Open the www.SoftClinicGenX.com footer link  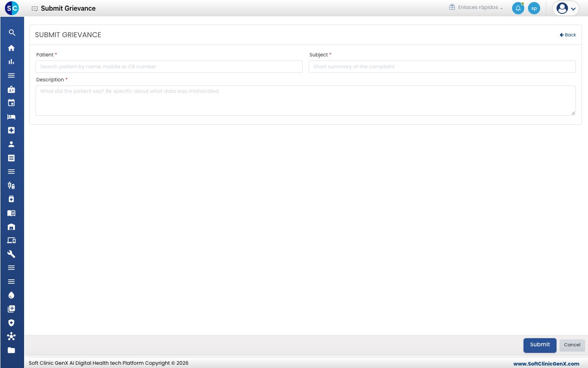(x=546, y=364)
